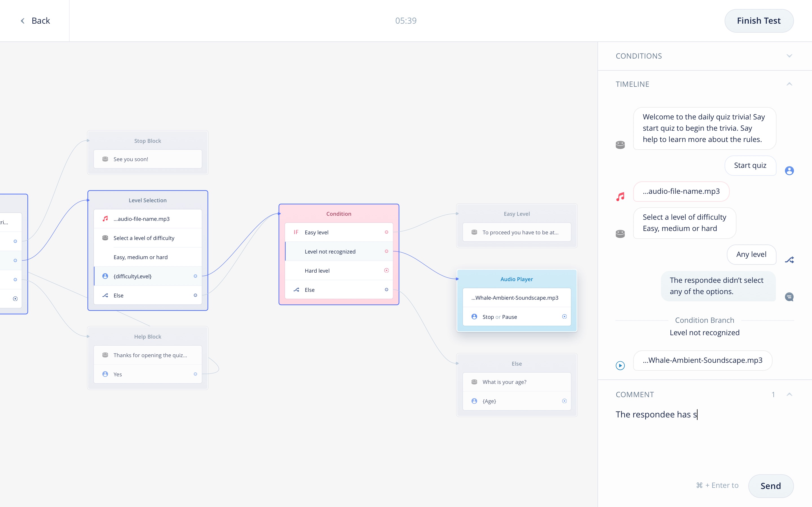The width and height of the screenshot is (812, 507).
Task: Collapse the COMMENT section
Action: point(789,394)
